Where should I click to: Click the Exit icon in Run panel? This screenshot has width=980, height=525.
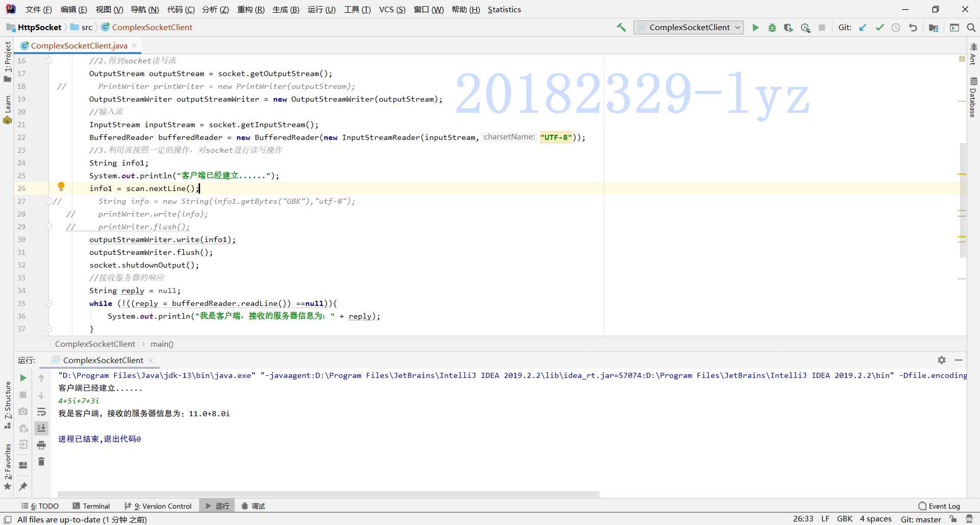coord(23,445)
